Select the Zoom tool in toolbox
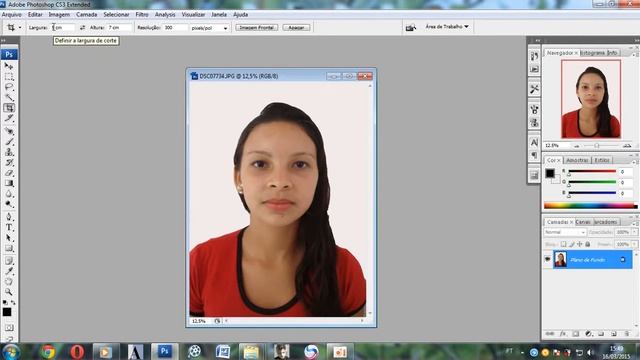The height and width of the screenshot is (360, 640). 9,292
